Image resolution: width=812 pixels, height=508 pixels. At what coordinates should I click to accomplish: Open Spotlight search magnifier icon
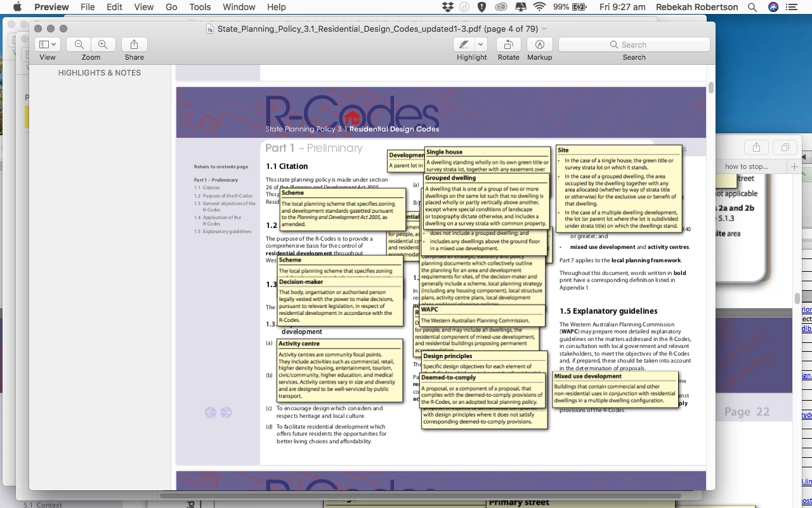click(752, 7)
